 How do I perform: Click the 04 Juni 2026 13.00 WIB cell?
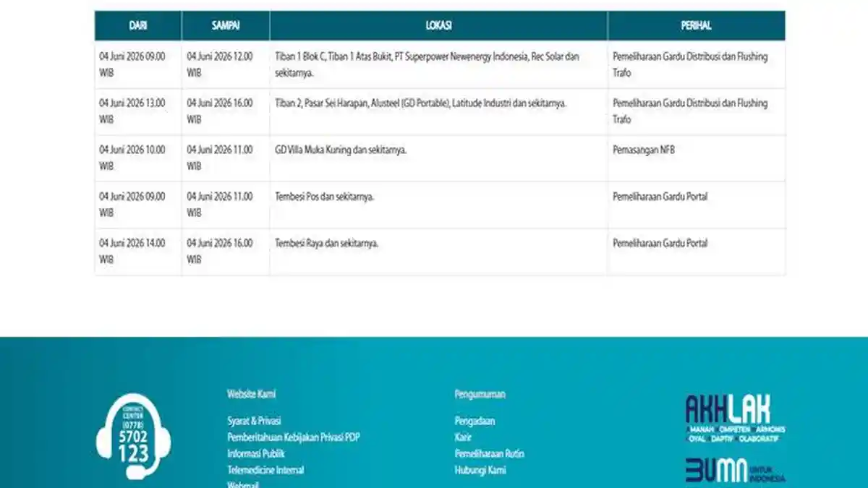click(x=138, y=111)
